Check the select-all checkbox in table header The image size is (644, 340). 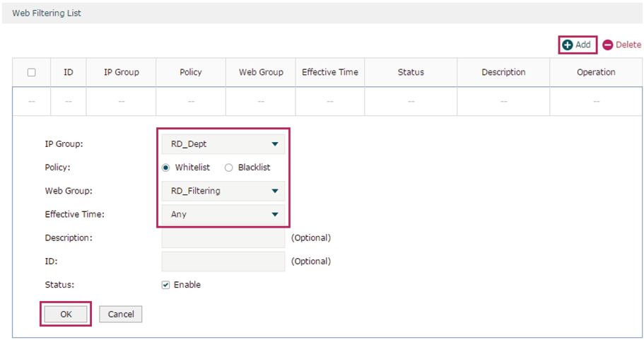tap(31, 72)
